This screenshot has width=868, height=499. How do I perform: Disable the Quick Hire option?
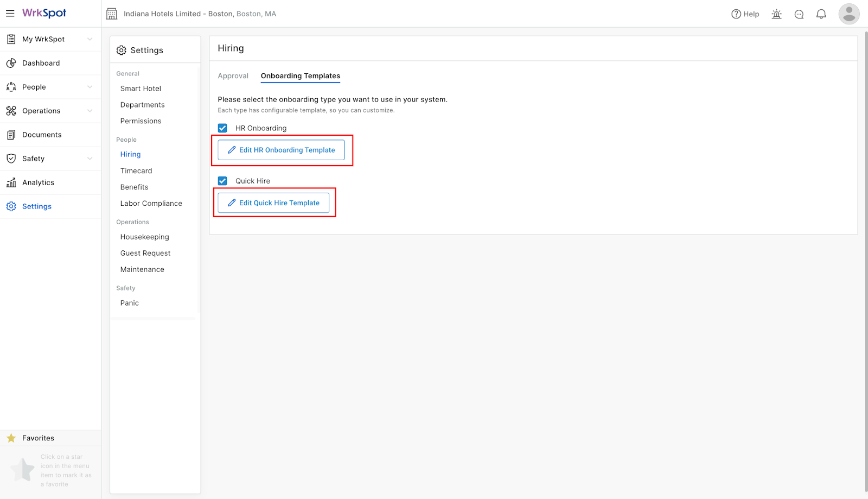(222, 180)
